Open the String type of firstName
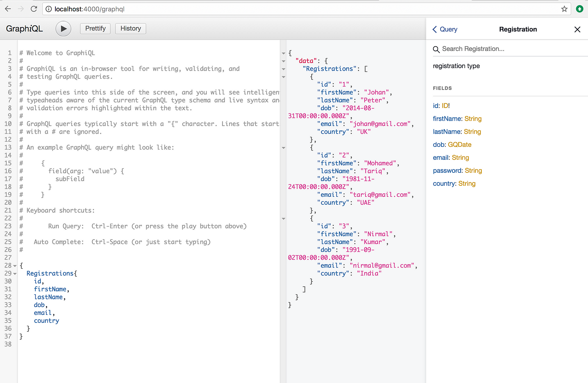The height and width of the screenshot is (383, 588). [x=473, y=119]
